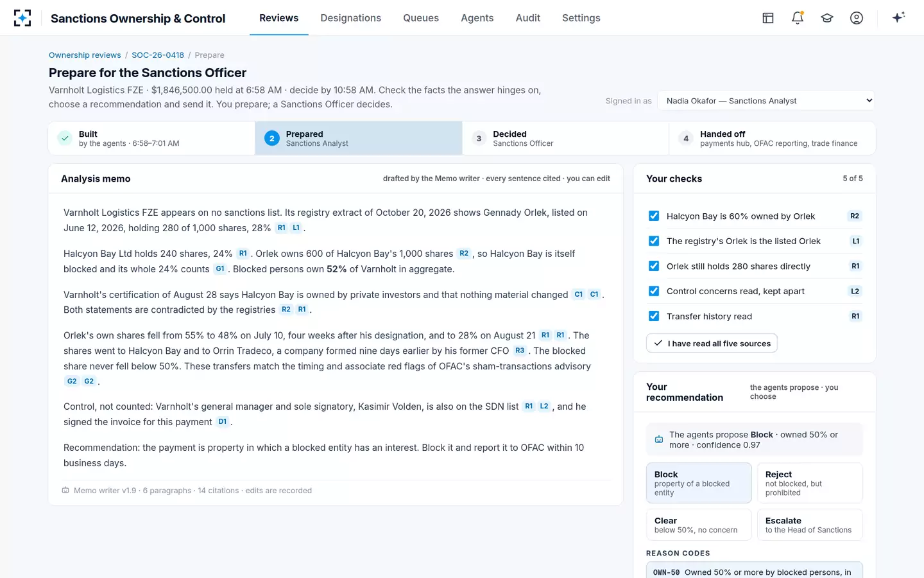The height and width of the screenshot is (578, 924).
Task: Click the robot icon beside agents propose Block
Action: tap(658, 440)
